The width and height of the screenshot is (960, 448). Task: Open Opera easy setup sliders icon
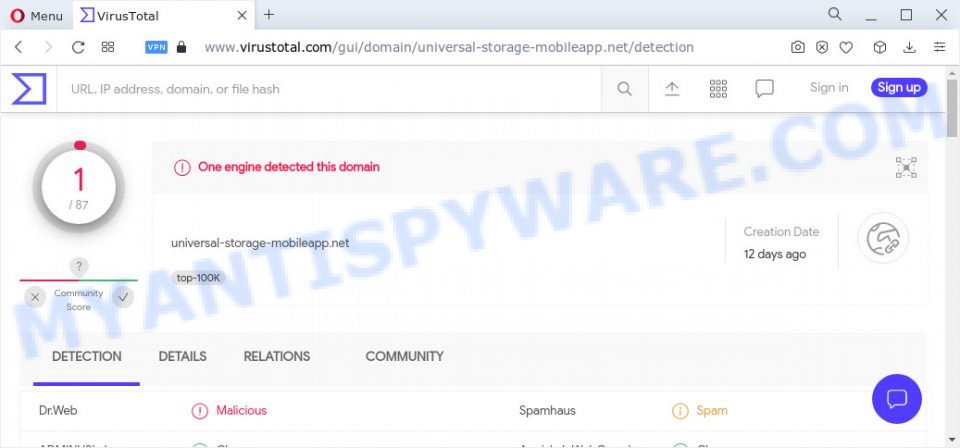[x=939, y=47]
